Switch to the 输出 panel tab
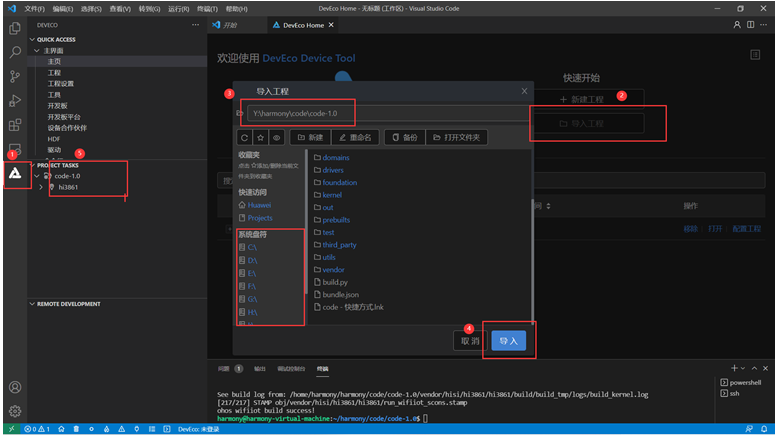The width and height of the screenshot is (777, 436). click(x=260, y=369)
